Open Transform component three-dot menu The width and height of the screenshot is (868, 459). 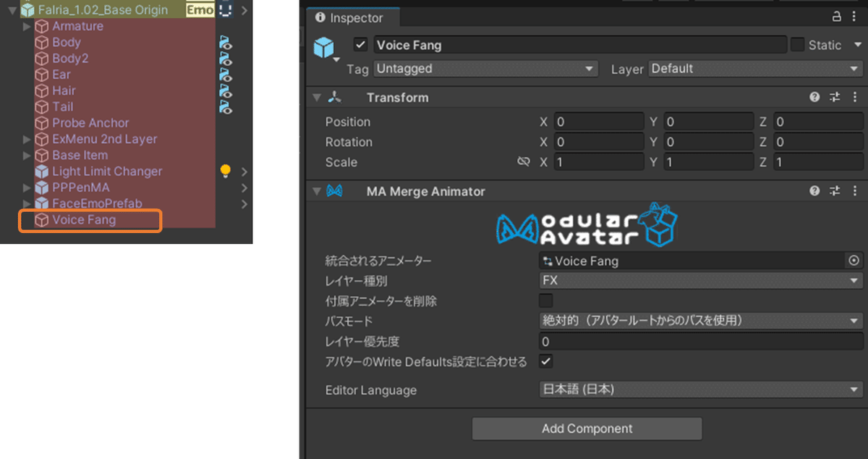coord(854,97)
